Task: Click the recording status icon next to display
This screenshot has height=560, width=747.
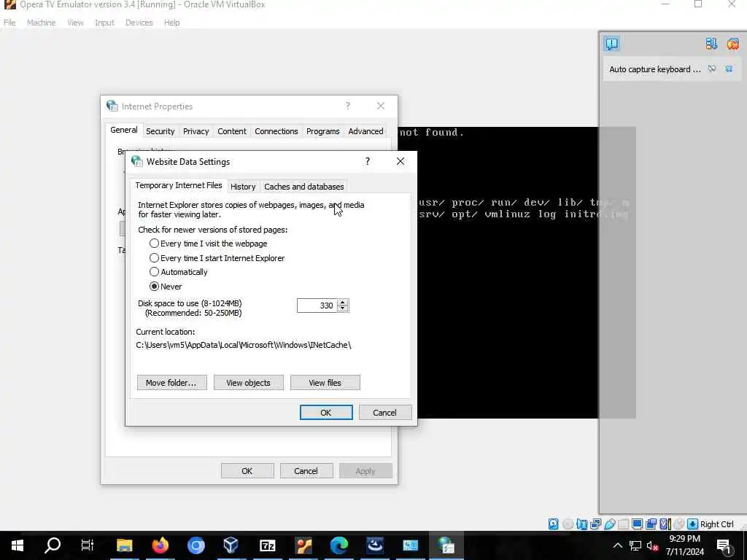Action: (651, 524)
